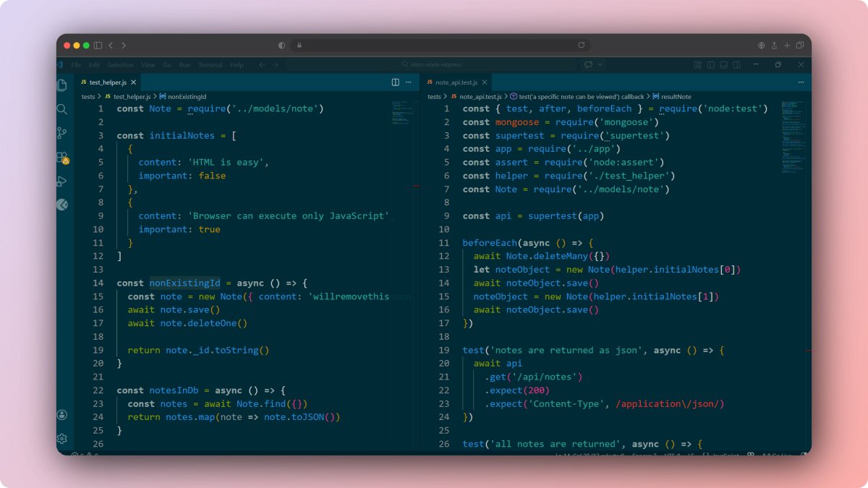The image size is (868, 488).
Task: Close the test_helper.js tab
Action: (134, 82)
